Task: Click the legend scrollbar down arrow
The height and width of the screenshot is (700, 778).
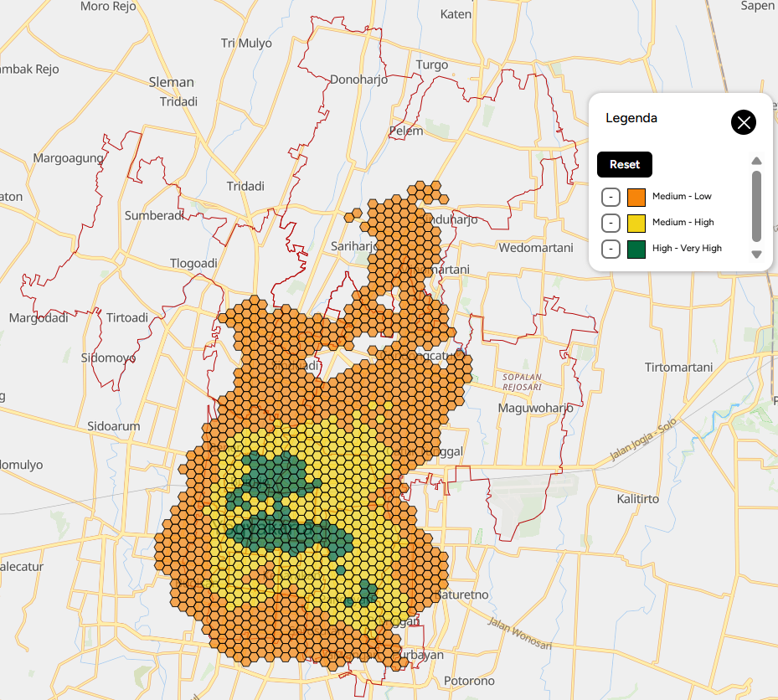Action: click(x=756, y=255)
